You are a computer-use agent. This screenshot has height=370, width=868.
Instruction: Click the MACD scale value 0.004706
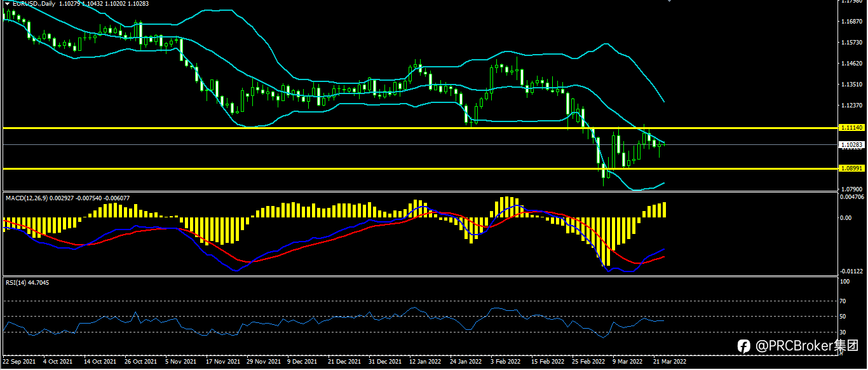click(x=852, y=197)
